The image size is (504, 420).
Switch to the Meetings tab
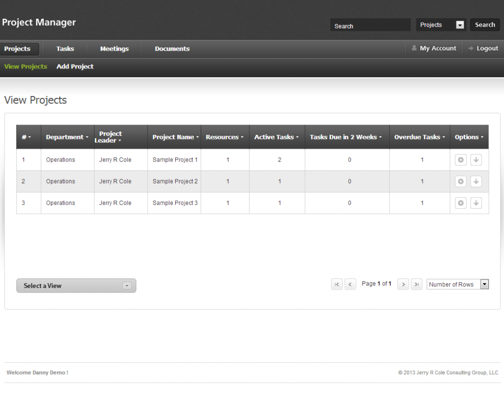(114, 49)
